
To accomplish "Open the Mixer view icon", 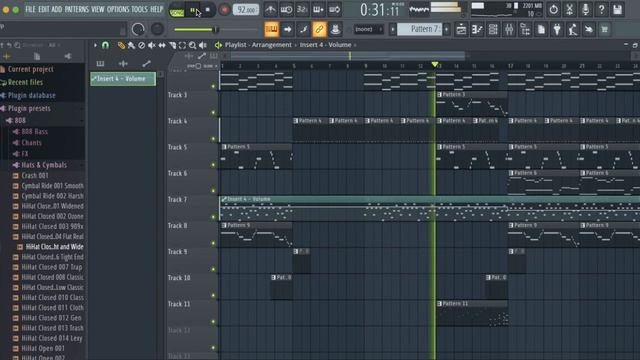I will [509, 29].
